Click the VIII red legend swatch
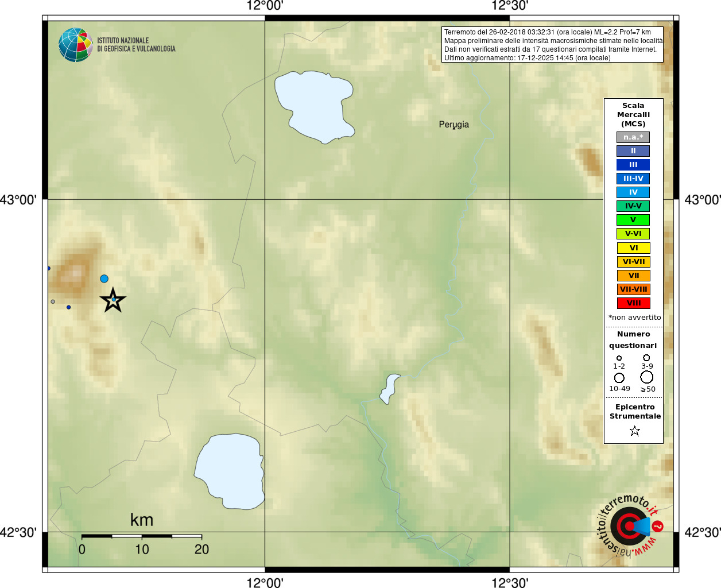721x588 pixels. (633, 303)
